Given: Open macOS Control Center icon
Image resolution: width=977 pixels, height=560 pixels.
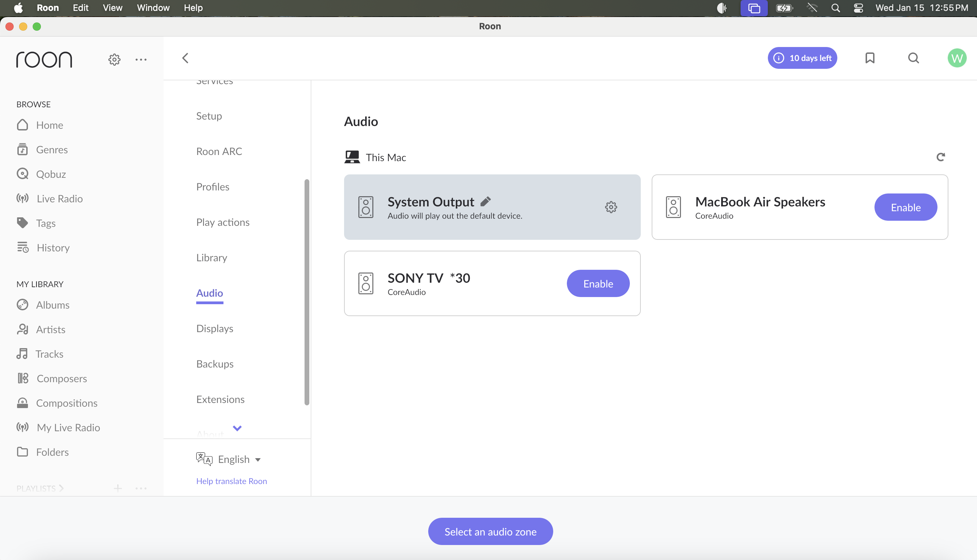Looking at the screenshot, I should point(858,8).
